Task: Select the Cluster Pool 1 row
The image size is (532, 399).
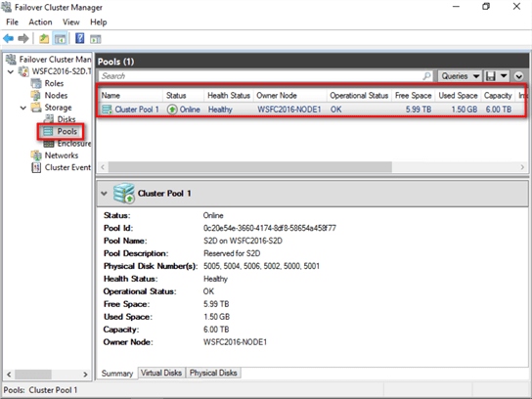Action: click(311, 110)
